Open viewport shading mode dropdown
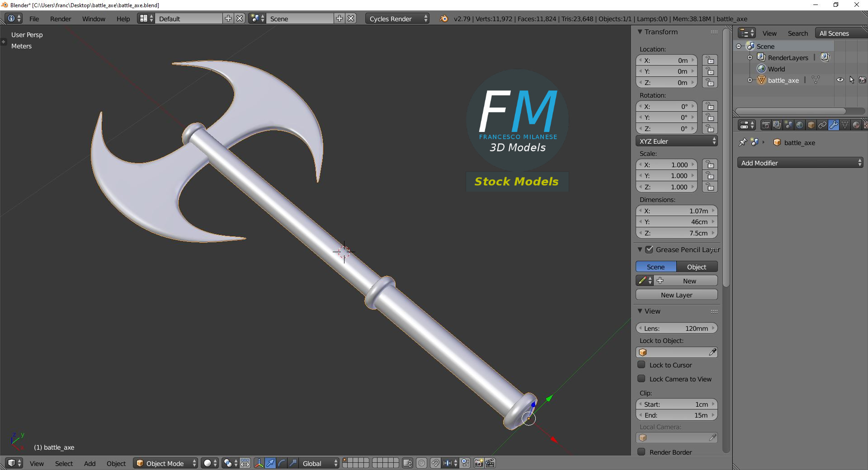Screen dimensions: 868x470 coord(210,463)
